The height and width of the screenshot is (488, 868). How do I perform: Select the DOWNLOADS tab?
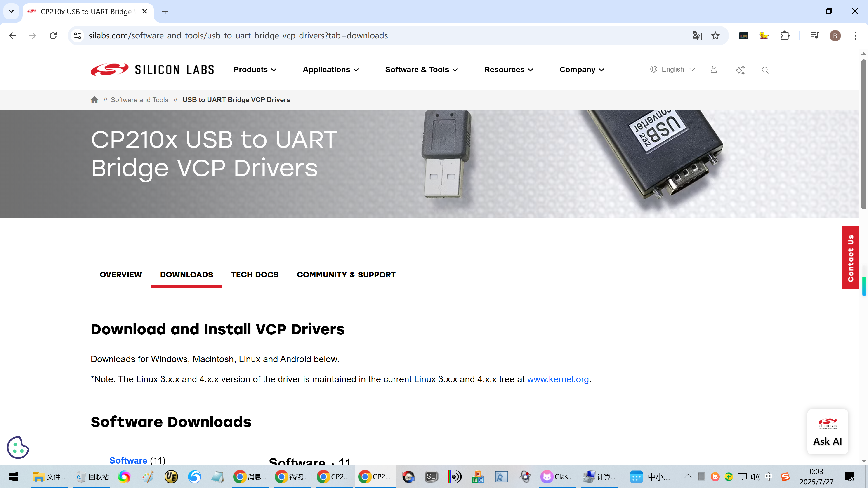[186, 274]
